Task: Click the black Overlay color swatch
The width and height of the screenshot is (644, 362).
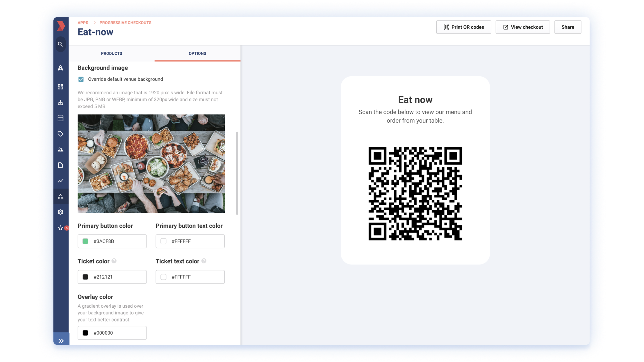Action: coord(85,333)
